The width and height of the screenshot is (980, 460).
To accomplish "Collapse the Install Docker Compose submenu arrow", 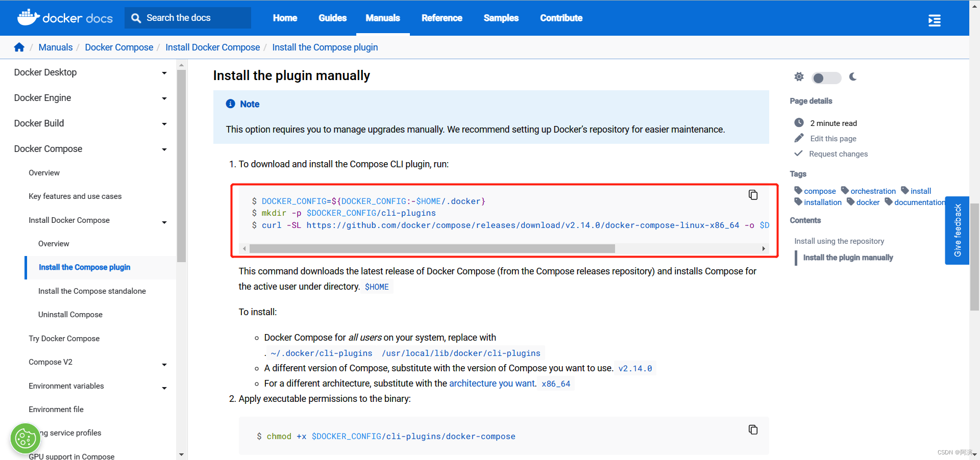I will 164,222.
